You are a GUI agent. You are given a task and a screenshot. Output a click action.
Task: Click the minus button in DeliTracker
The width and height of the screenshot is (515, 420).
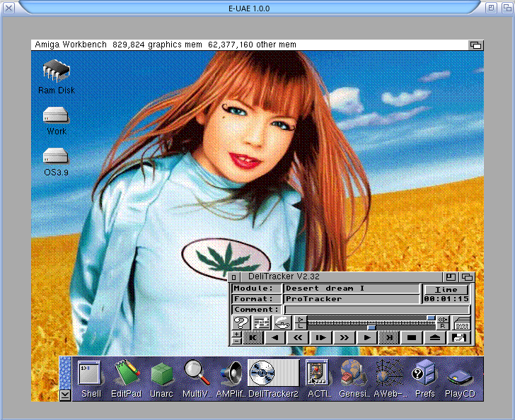pos(236,341)
